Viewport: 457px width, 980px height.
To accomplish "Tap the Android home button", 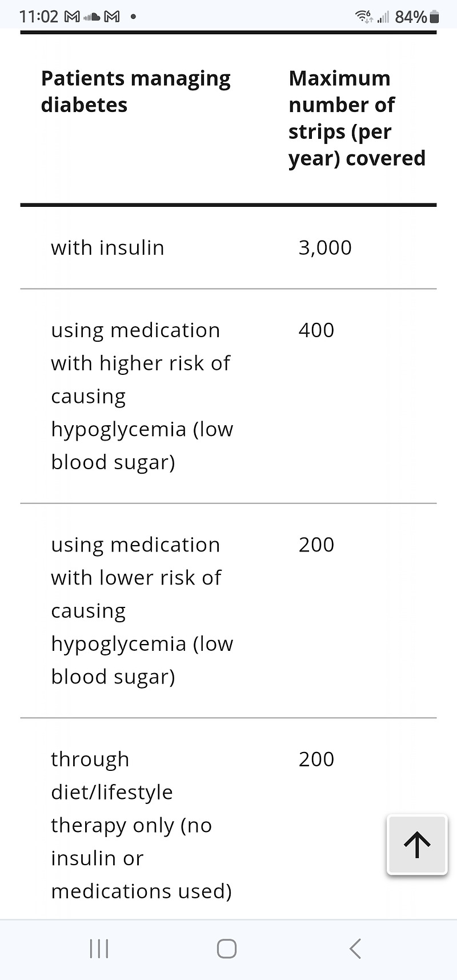I will point(227,949).
